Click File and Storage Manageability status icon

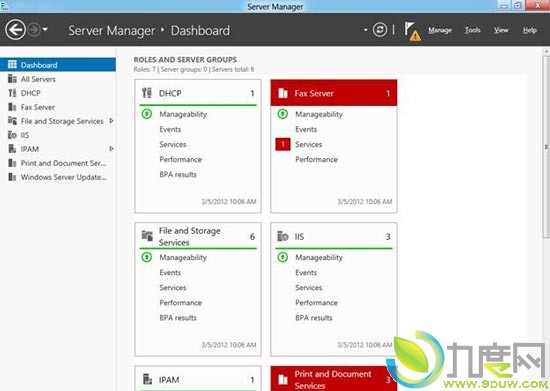(147, 257)
